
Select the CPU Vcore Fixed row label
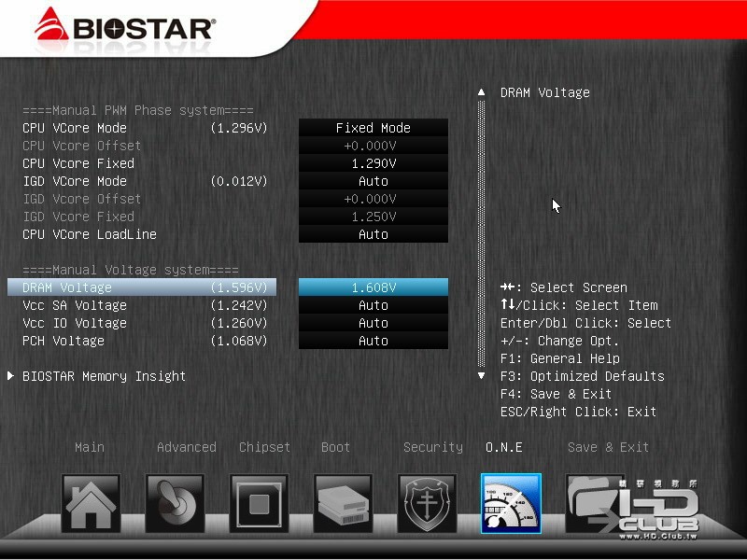(x=78, y=163)
